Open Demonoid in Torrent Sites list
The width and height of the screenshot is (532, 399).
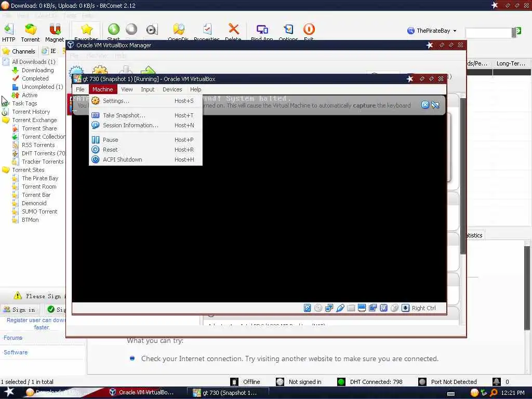tap(34, 203)
